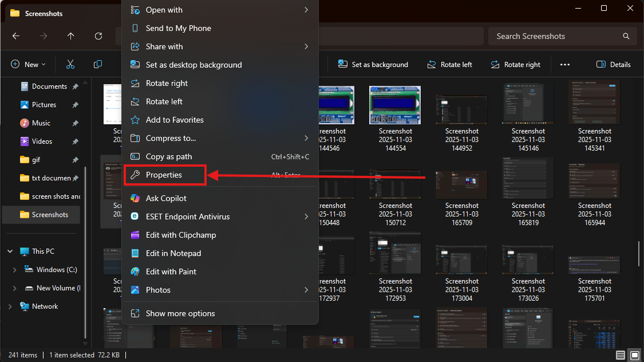Viewport: 644px width, 362px height.
Task: Select Edit with Paint menu entry
Action: pos(220,271)
